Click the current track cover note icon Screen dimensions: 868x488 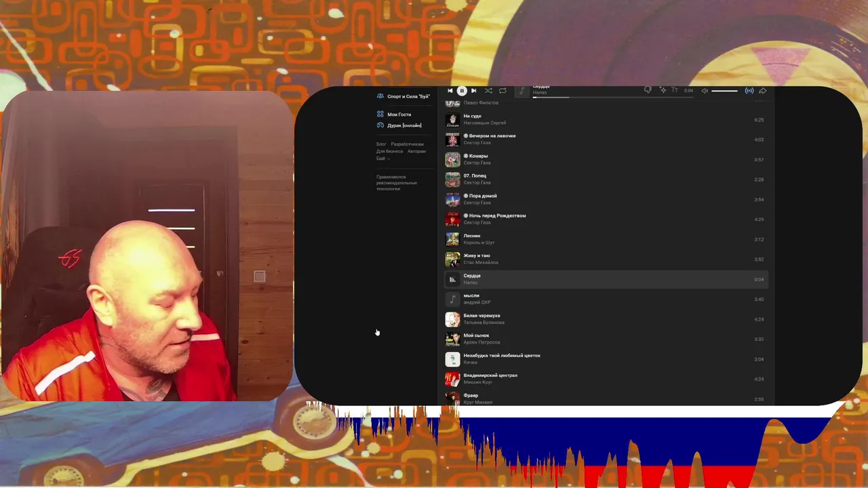[x=521, y=91]
